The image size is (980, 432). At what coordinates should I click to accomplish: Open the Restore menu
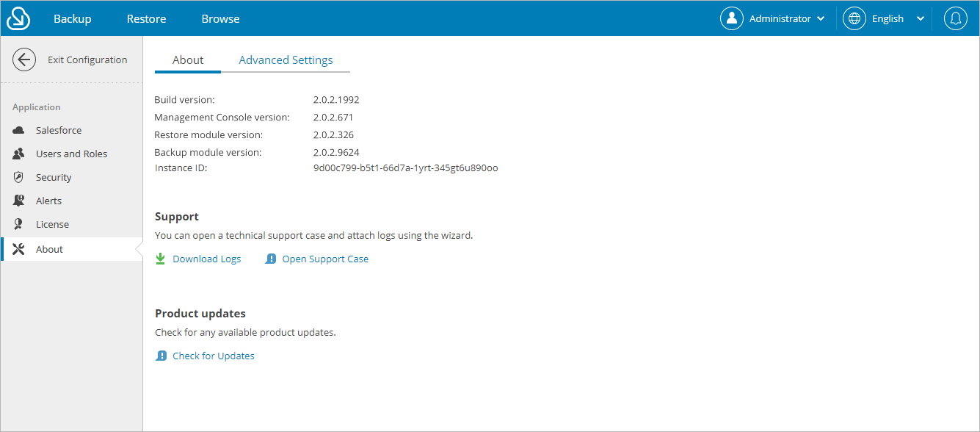[146, 18]
